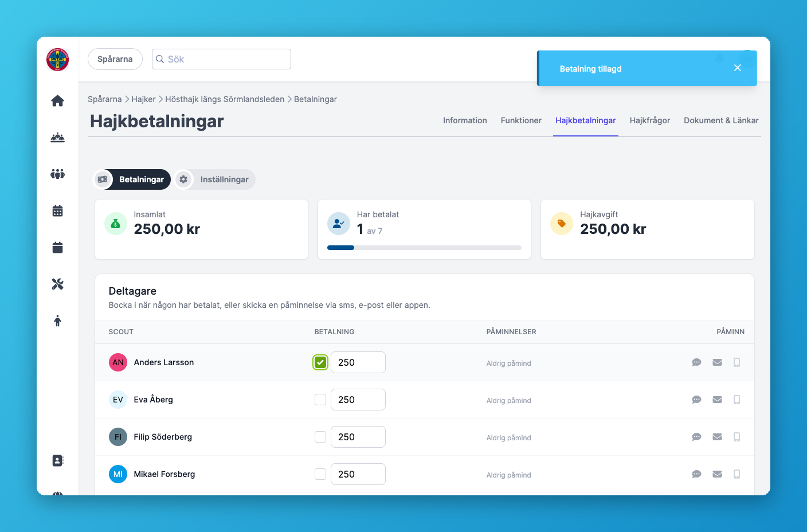Click the FI avatar of Filip Söderberg
This screenshot has height=532, width=807.
(x=118, y=437)
